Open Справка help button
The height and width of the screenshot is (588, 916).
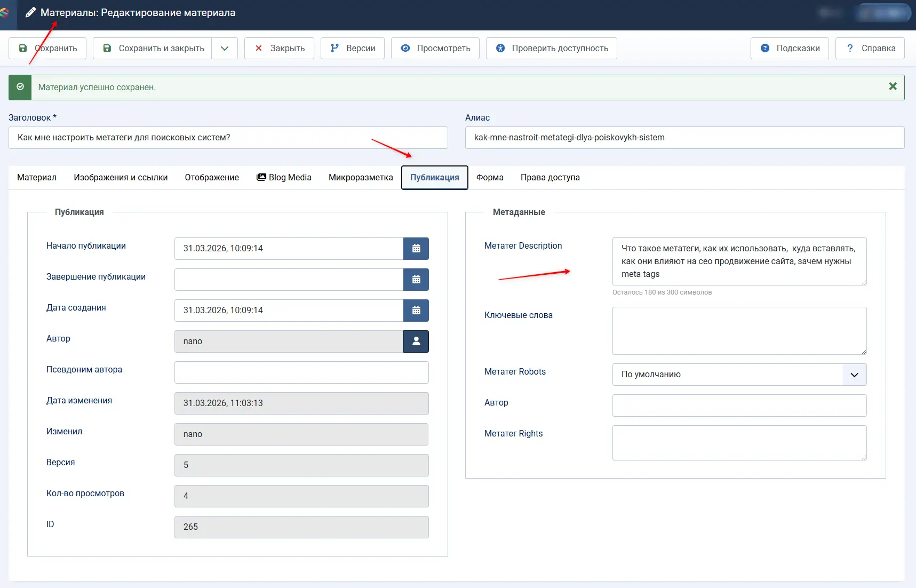(870, 49)
